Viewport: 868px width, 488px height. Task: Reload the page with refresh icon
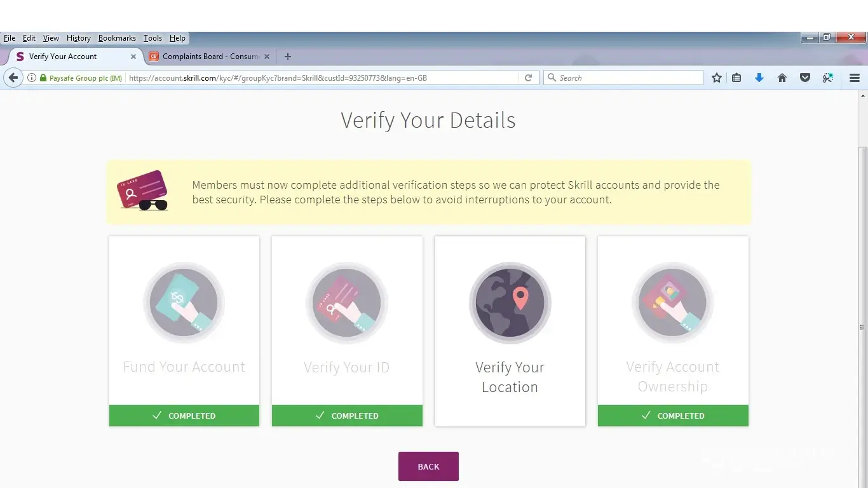point(528,78)
